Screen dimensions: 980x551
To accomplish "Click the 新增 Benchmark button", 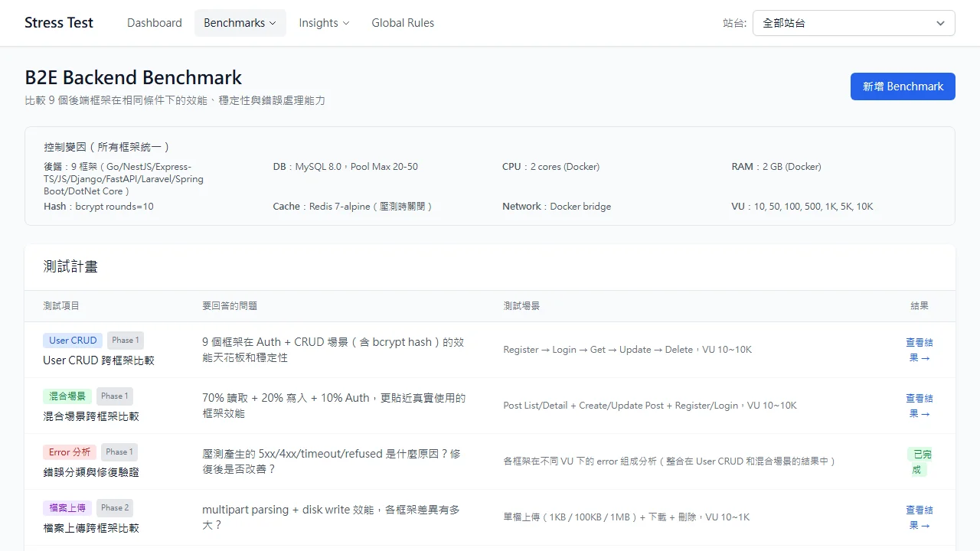I will tap(903, 86).
